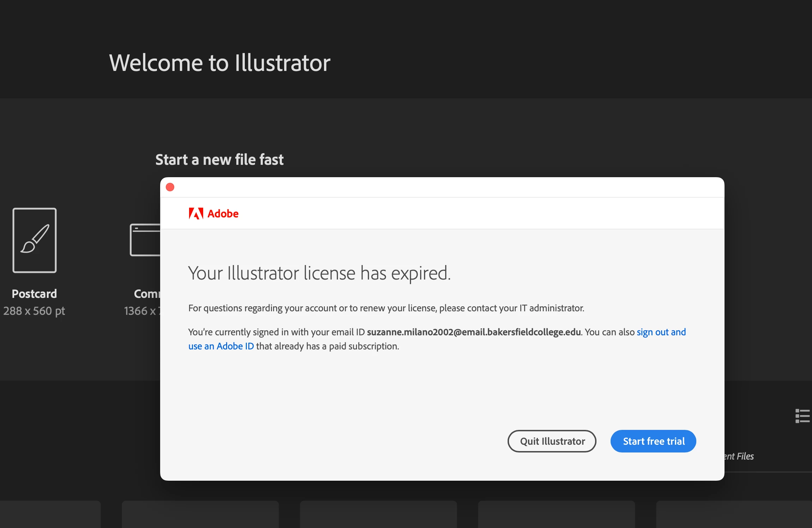Switch to list view icon
Viewport: 812px width, 528px height.
[802, 416]
